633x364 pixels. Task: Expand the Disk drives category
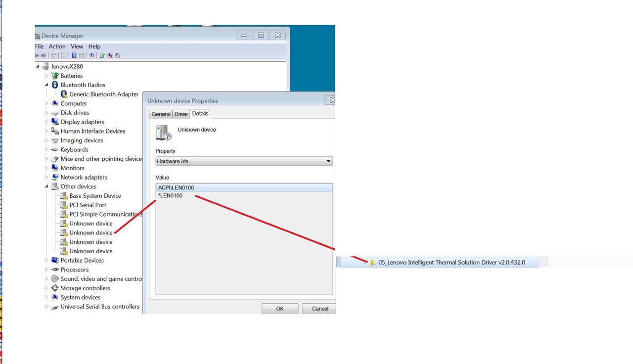point(47,113)
